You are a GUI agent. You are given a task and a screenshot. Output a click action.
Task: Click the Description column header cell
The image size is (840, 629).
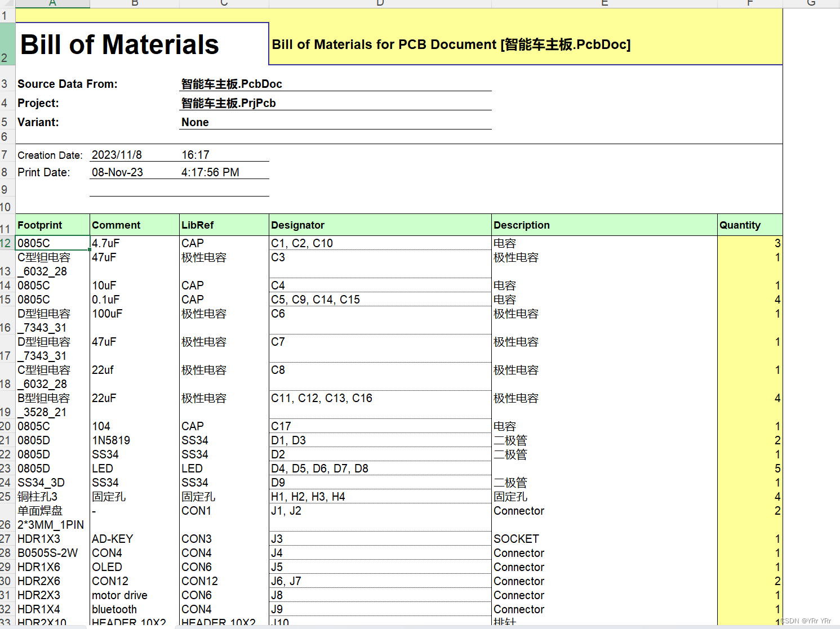pyautogui.click(x=605, y=225)
